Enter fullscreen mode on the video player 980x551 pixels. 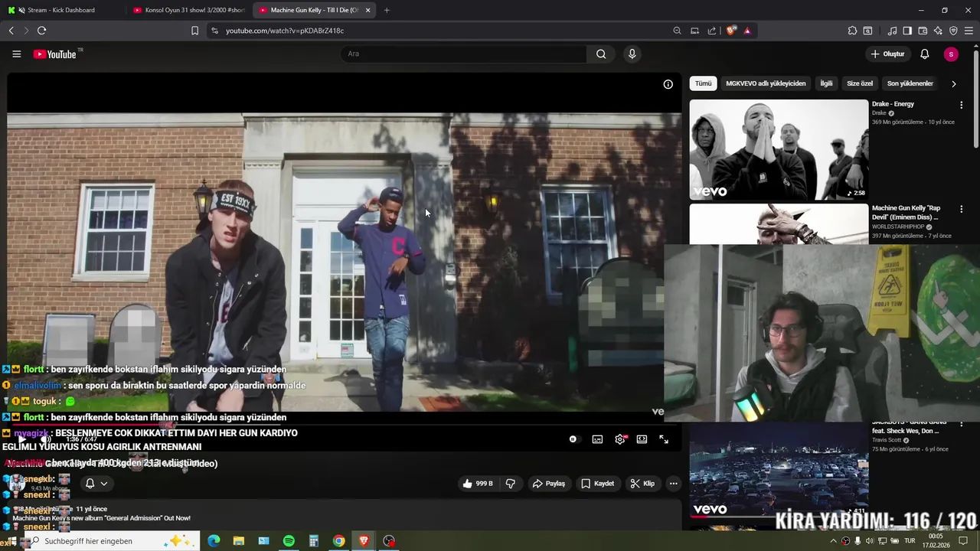pos(664,439)
